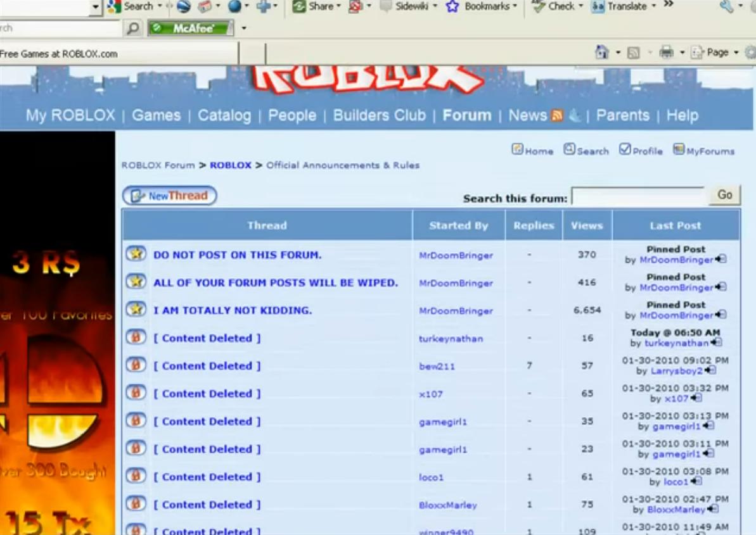Go to the Games section
Viewport: 756px width, 535px height.
[x=157, y=115]
